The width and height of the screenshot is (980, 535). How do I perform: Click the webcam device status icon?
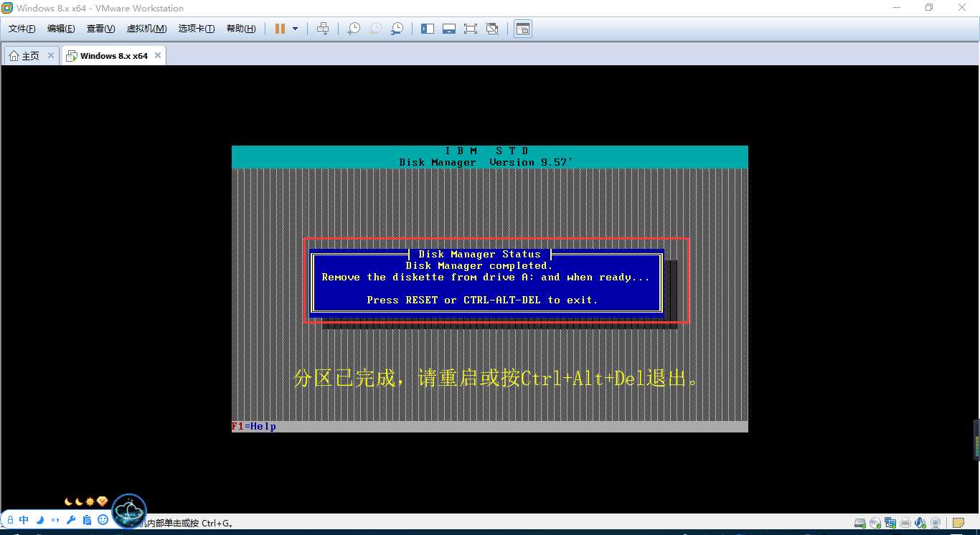tap(935, 523)
